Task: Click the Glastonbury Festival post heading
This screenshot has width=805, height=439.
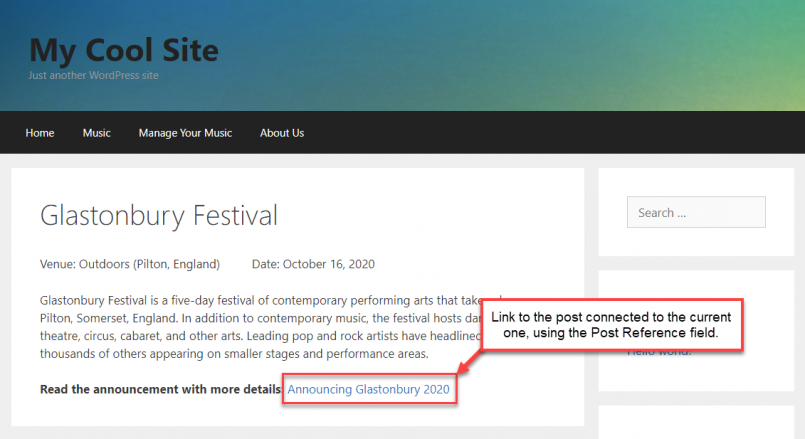Action: click(x=159, y=216)
